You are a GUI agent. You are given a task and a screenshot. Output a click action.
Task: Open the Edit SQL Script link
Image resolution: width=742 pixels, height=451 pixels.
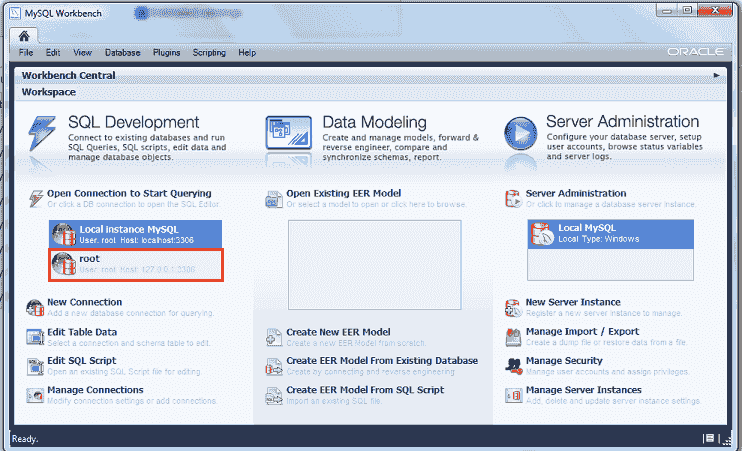tap(81, 360)
